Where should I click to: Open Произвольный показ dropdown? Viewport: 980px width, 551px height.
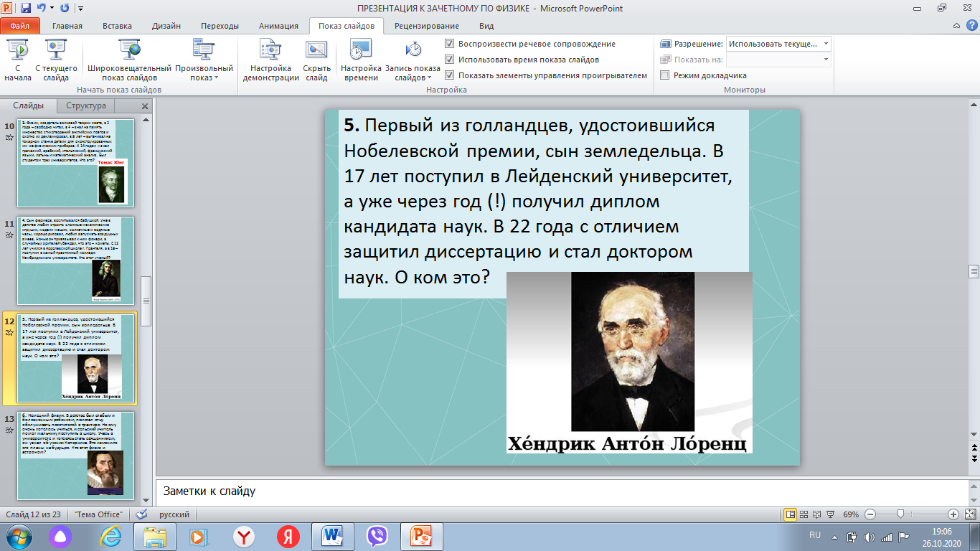tap(204, 60)
